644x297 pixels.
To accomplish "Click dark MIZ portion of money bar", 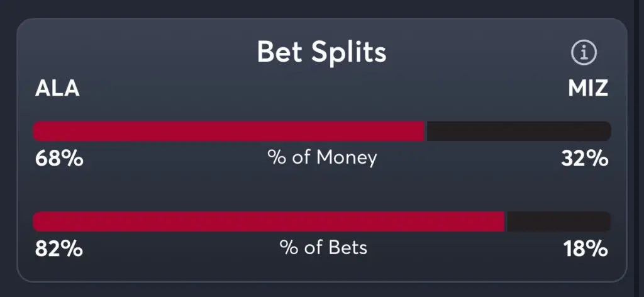I will [x=519, y=131].
